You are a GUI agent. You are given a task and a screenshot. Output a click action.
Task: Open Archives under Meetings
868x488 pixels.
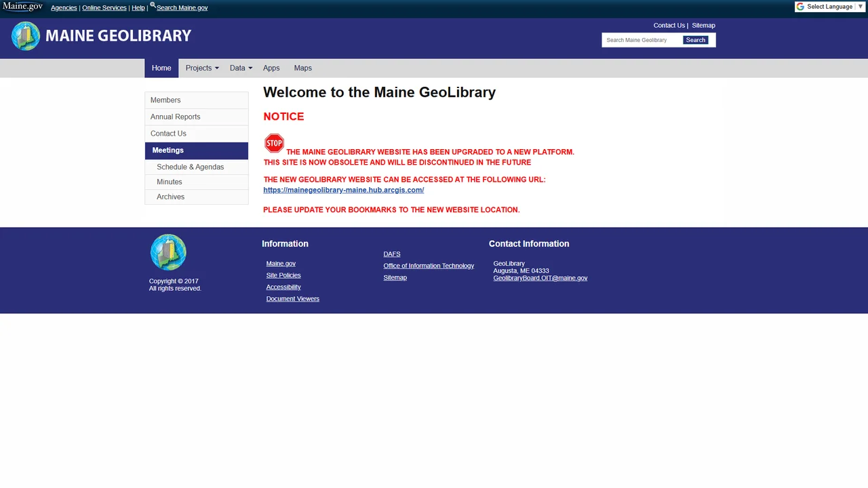tap(197, 197)
